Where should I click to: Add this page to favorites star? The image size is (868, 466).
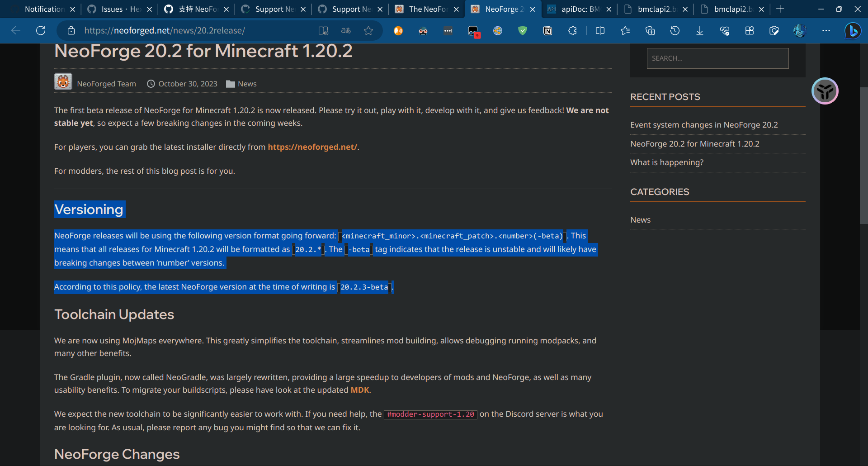pos(368,30)
